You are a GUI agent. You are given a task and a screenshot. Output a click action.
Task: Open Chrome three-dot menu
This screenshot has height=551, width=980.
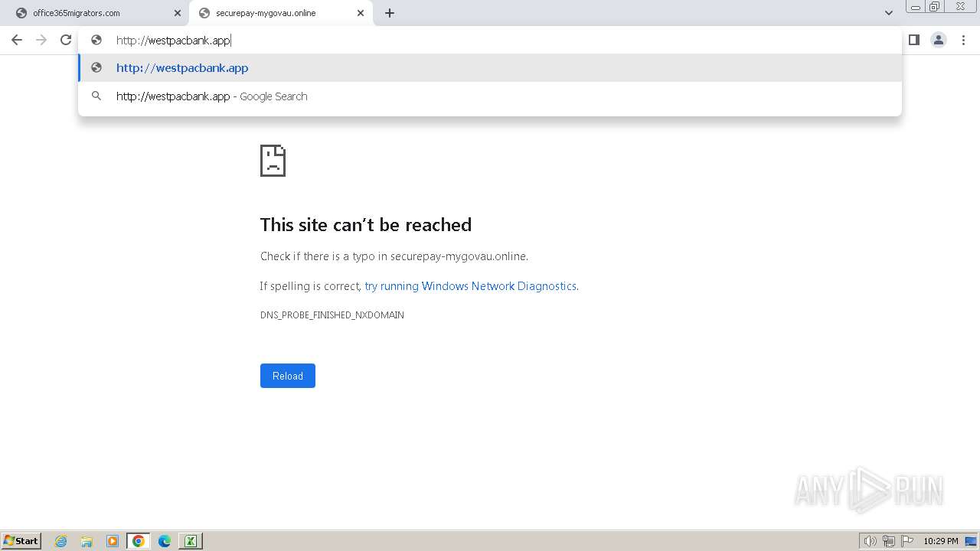[963, 40]
